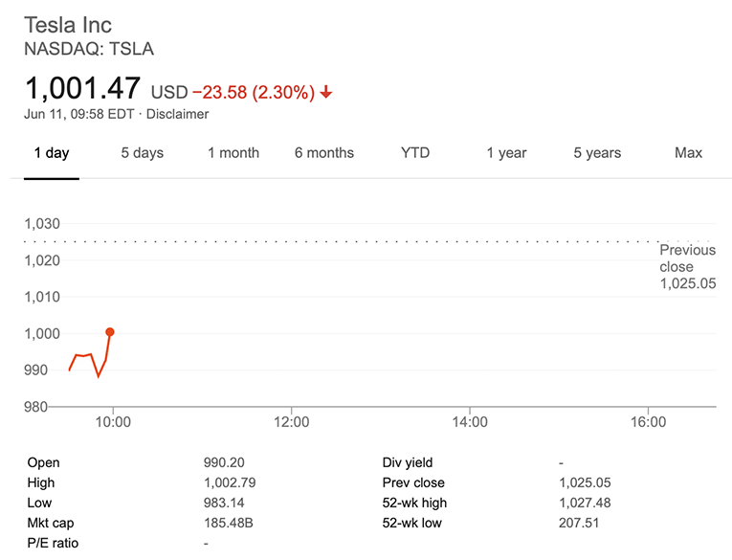Click the Previous close label on chart
The height and width of the screenshot is (560, 732).
tap(687, 258)
